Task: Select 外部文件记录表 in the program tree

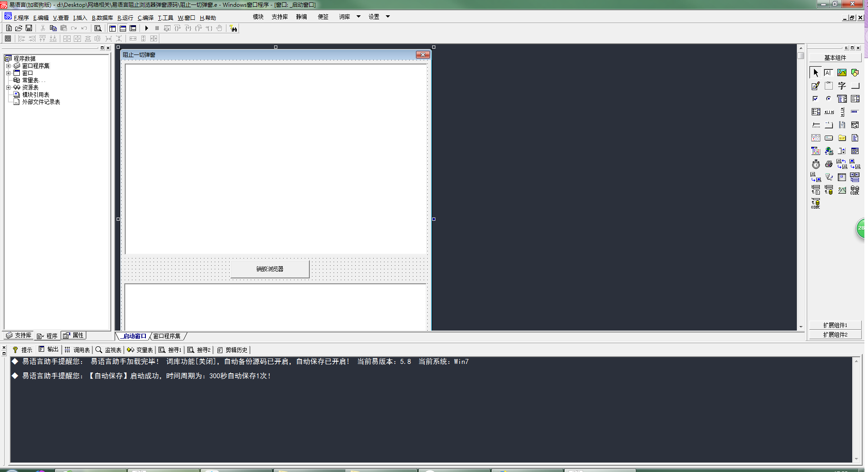Action: (41, 102)
